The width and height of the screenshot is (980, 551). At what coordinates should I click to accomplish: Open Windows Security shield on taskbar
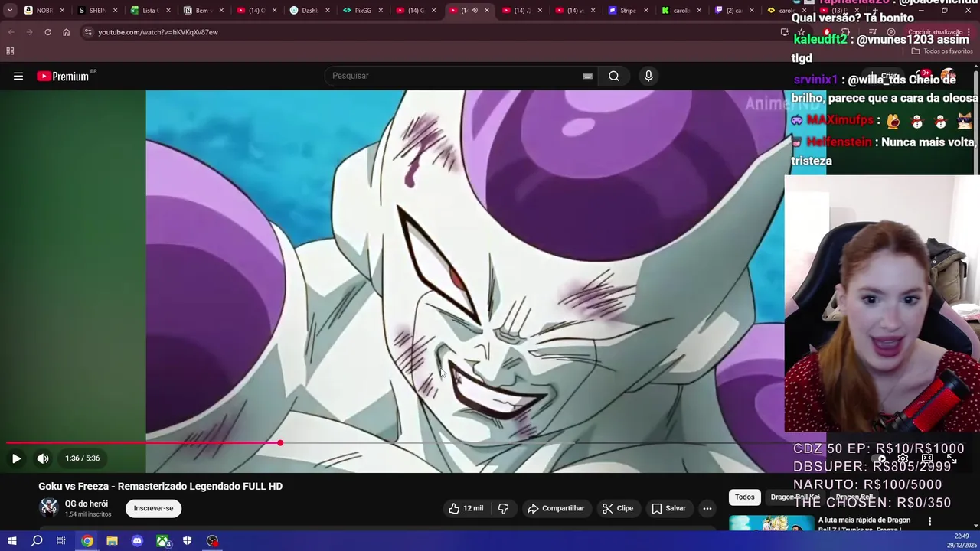click(x=188, y=541)
